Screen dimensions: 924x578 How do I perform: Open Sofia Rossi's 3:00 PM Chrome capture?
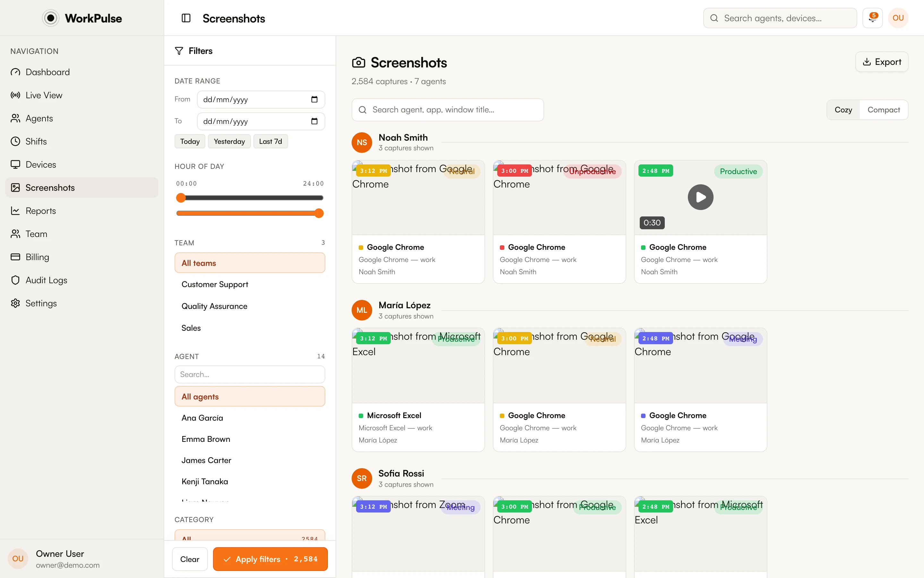(559, 537)
